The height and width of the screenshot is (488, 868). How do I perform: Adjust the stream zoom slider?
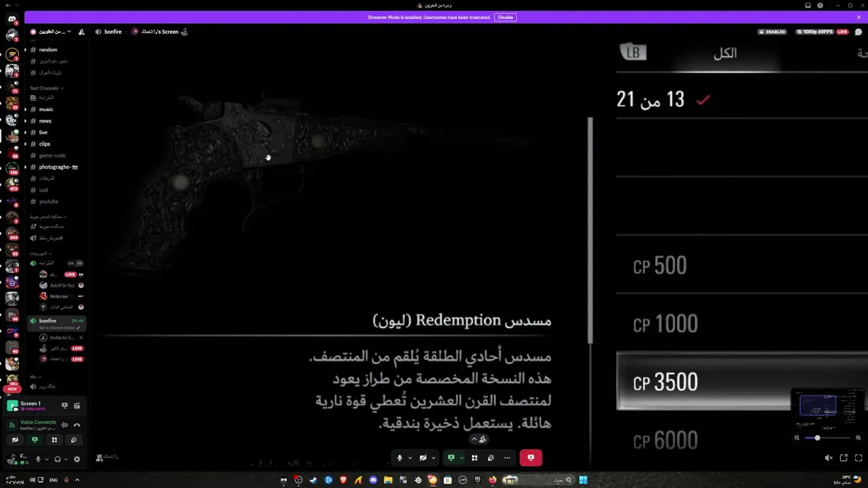(x=827, y=438)
